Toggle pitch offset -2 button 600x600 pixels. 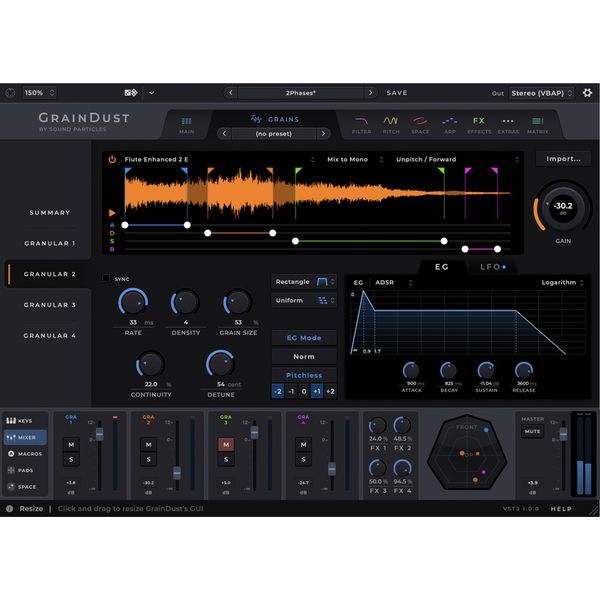pyautogui.click(x=278, y=391)
